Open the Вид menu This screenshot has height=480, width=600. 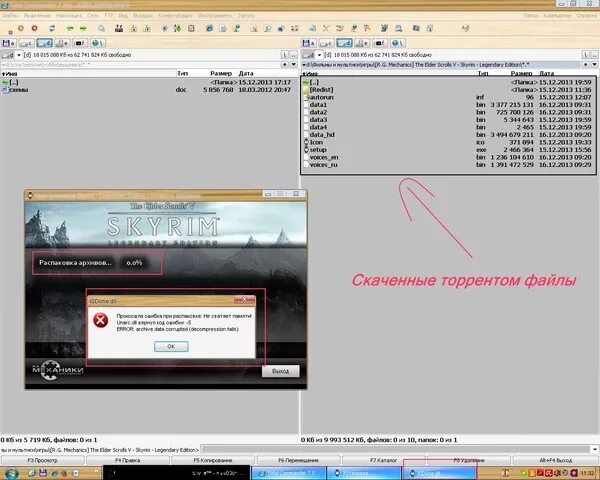point(123,16)
